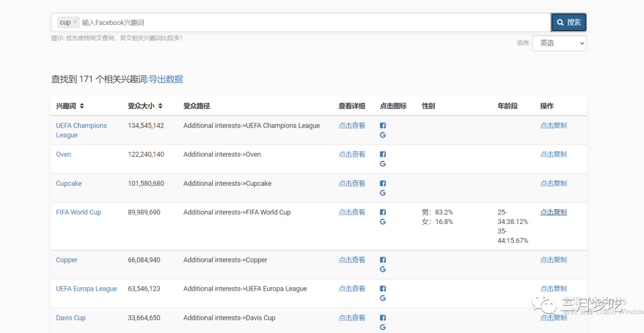
Task: Open the Copper interest link
Action: [x=67, y=260]
